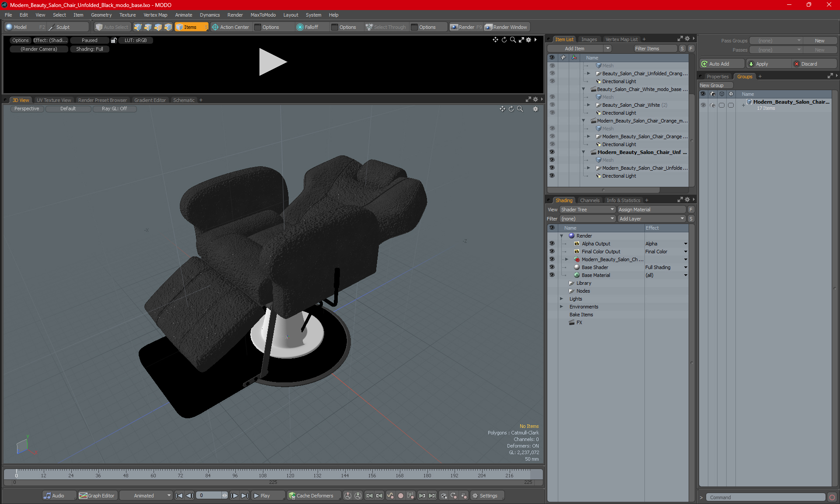This screenshot has width=840, height=504.
Task: Toggle visibility of Alpha Output
Action: pos(552,244)
